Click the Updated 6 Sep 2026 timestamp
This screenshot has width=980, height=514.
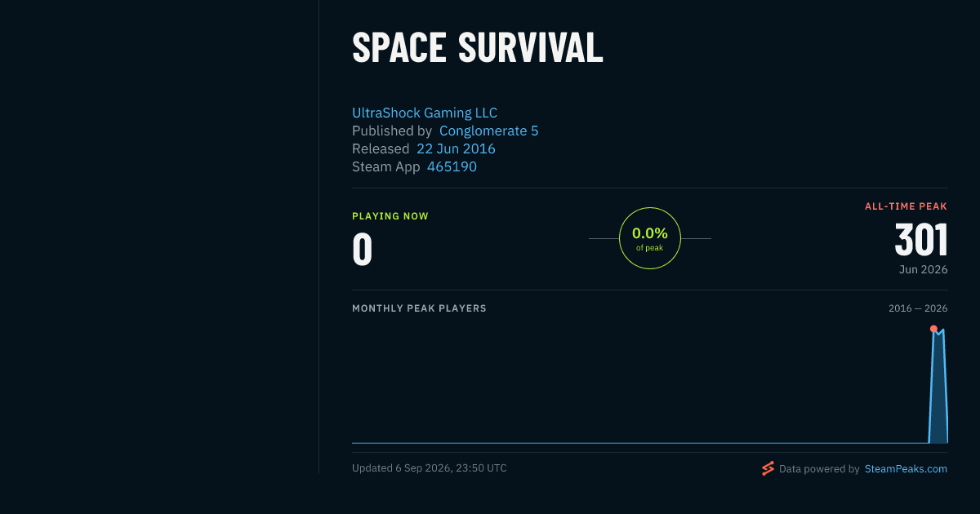point(430,468)
